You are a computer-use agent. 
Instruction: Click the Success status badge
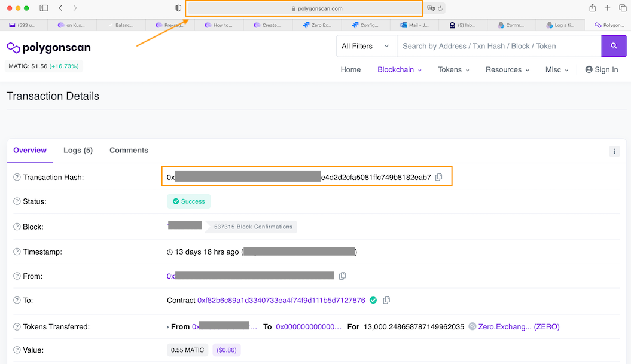(x=189, y=201)
